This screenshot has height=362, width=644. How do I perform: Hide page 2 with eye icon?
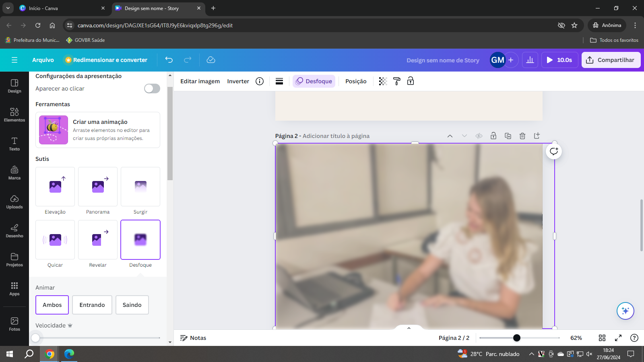pos(479,136)
